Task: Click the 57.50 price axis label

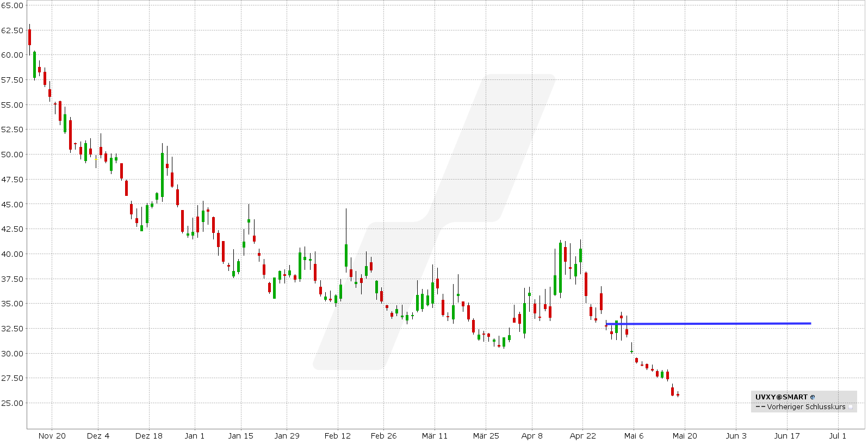Action: pos(12,80)
